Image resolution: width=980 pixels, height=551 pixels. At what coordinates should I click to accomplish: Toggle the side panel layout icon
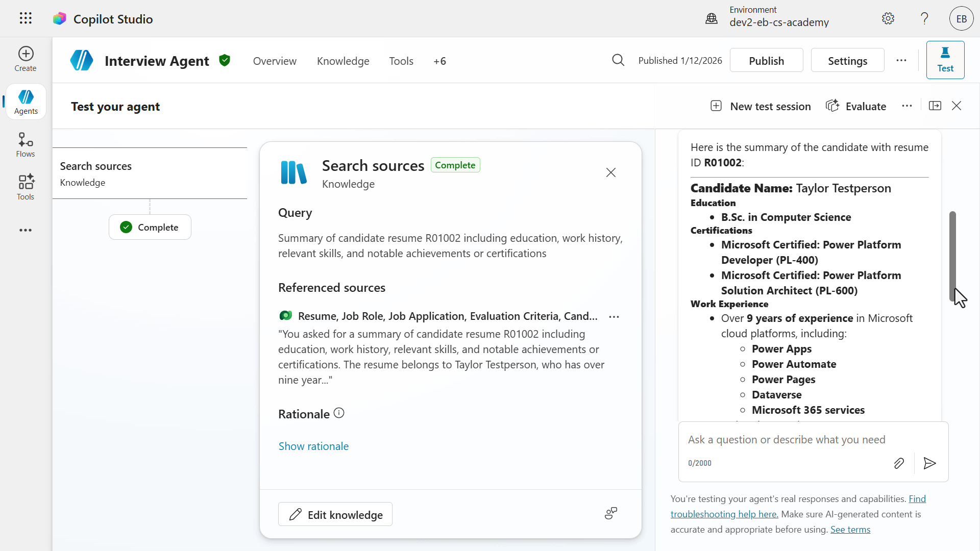click(x=935, y=106)
